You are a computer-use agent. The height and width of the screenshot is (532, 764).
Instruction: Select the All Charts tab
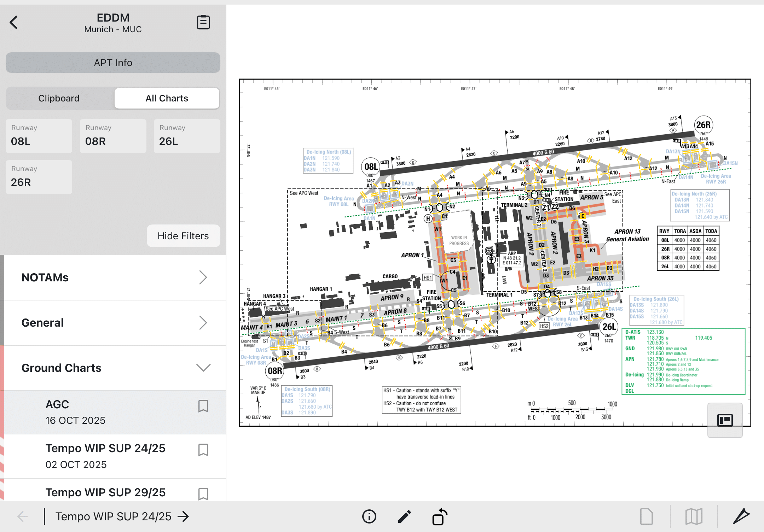[167, 98]
